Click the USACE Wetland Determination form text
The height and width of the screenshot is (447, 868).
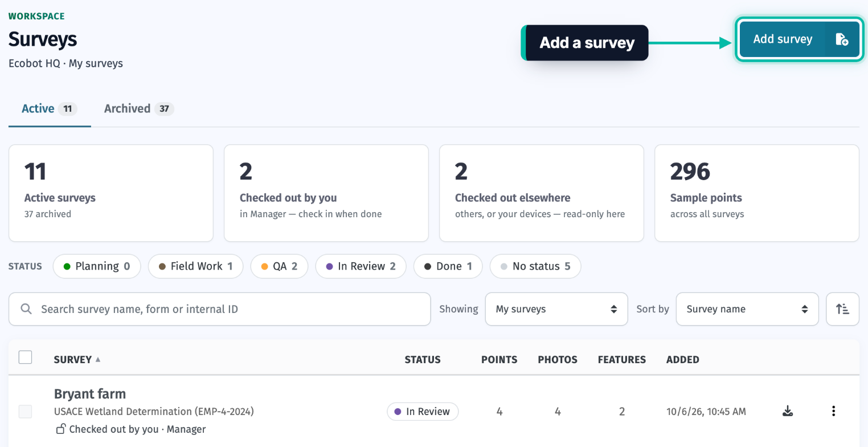point(154,412)
